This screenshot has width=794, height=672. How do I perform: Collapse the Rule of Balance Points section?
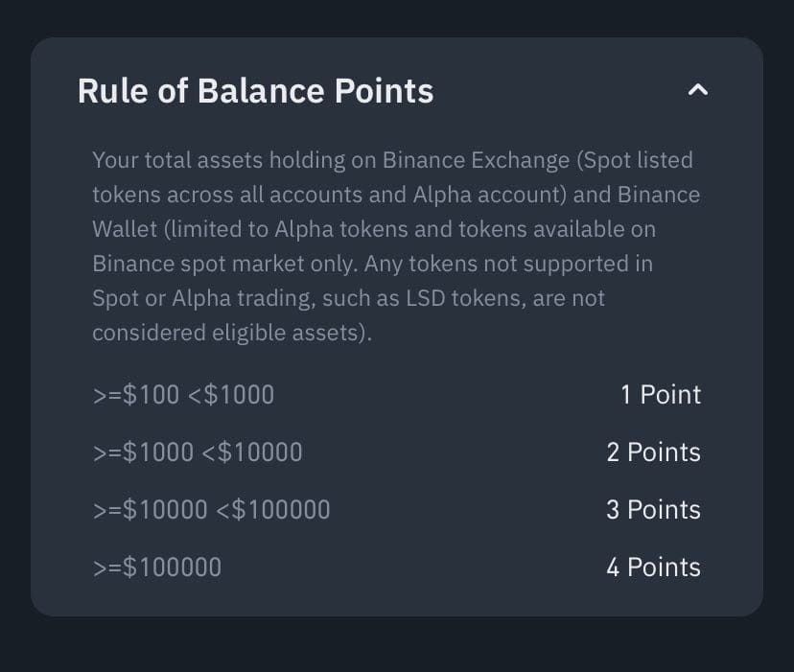click(x=698, y=90)
